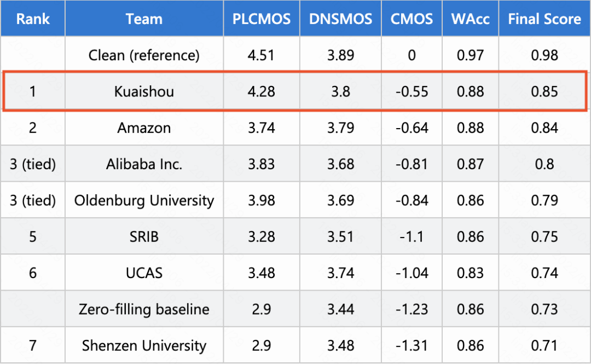Image resolution: width=591 pixels, height=364 pixels.
Task: Click the Oldenburg University cell
Action: tap(144, 200)
